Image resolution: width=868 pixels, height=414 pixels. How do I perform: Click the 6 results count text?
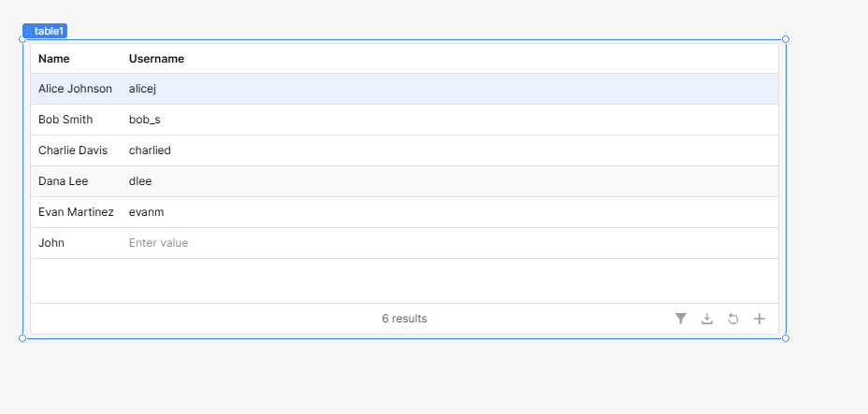pyautogui.click(x=405, y=319)
